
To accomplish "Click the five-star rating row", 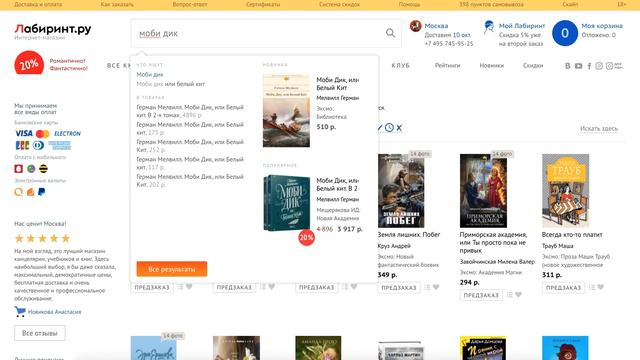I will tap(42, 238).
